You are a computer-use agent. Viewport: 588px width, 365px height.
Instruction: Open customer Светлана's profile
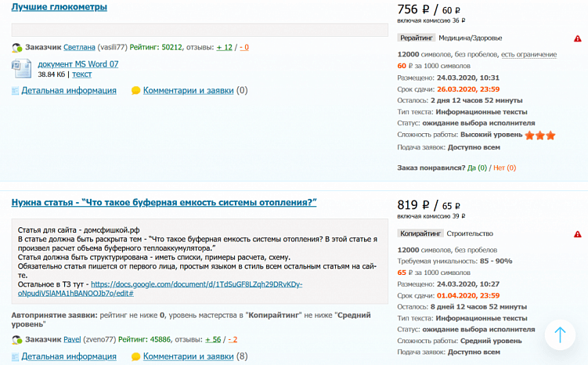click(79, 47)
